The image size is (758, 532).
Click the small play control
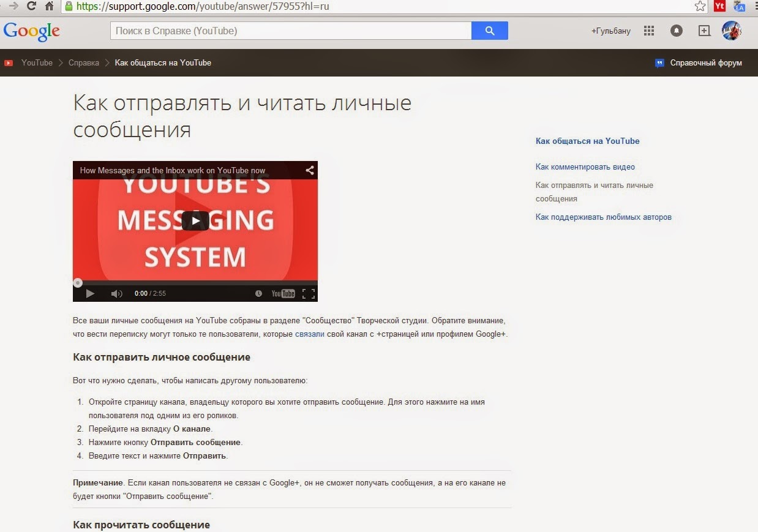pyautogui.click(x=90, y=294)
